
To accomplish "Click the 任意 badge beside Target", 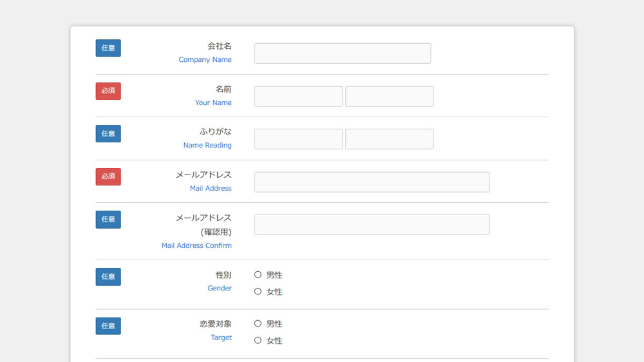I will [x=108, y=326].
